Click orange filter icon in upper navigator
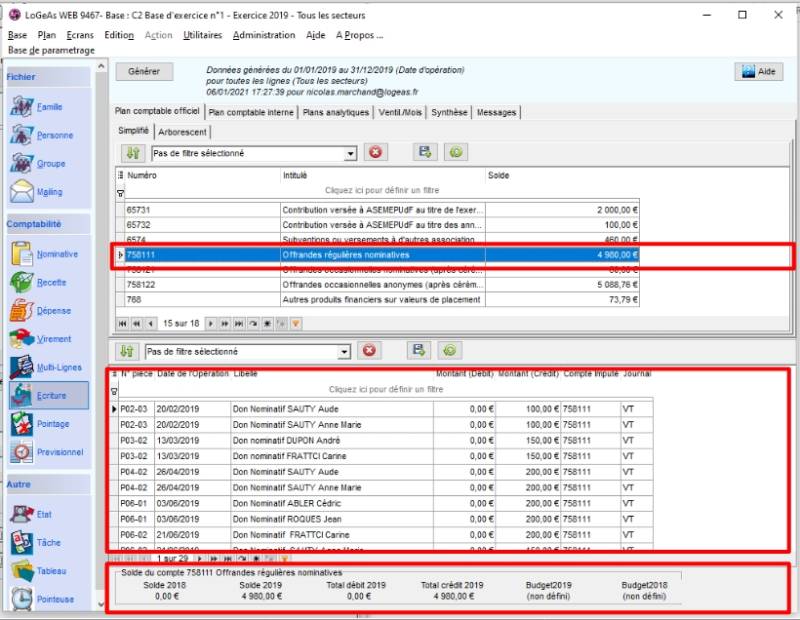This screenshot has height=620, width=800. (296, 324)
